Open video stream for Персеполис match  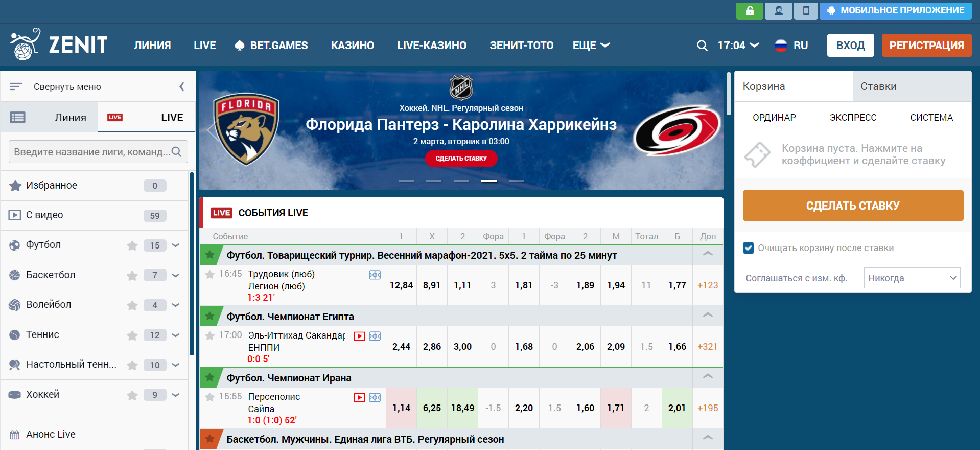pyautogui.click(x=359, y=397)
